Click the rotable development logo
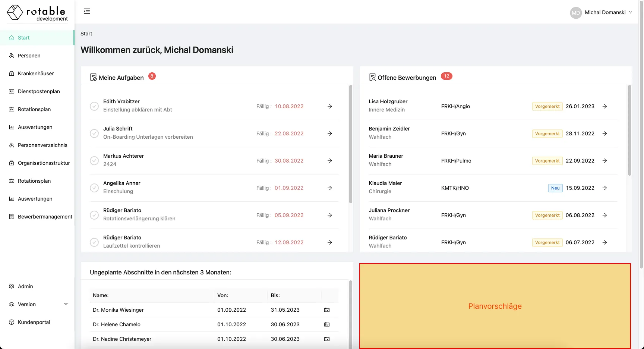Screen dimensions: 644x349 (x=37, y=13)
